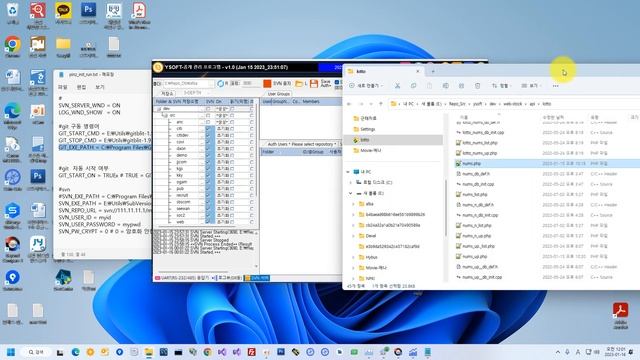Toggle SVN On checkbox for cfddev row
The image size is (640, 360).
coord(208,136)
